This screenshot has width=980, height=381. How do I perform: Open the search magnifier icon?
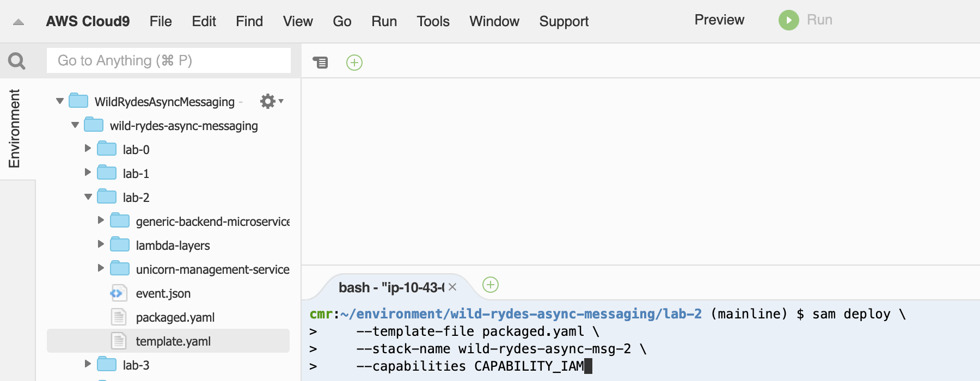[17, 60]
